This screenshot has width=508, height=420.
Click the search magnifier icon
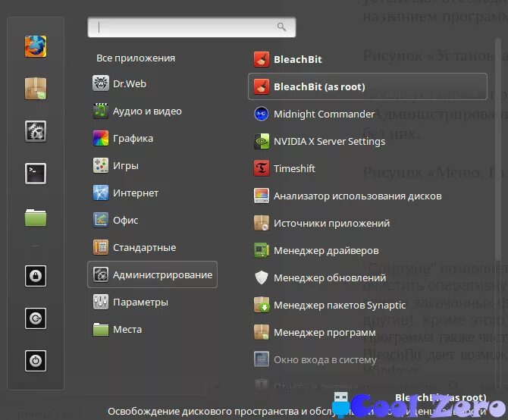click(x=281, y=27)
